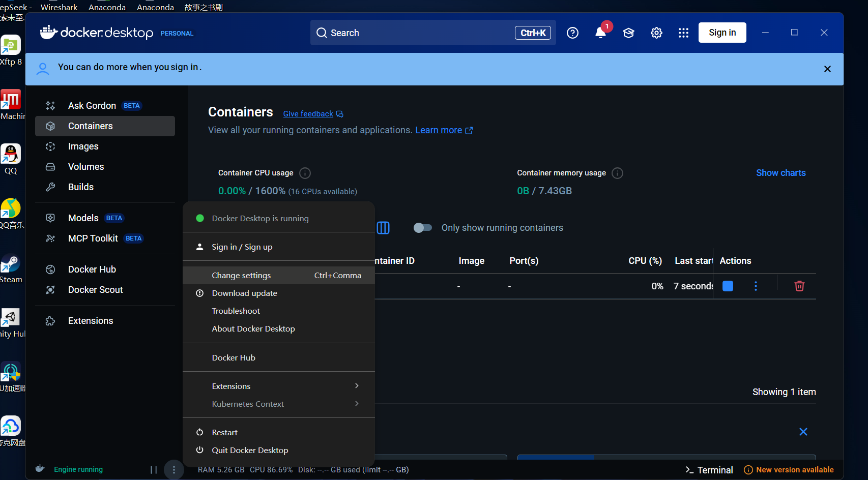Open Models beta section
This screenshot has height=480, width=868.
click(105, 218)
